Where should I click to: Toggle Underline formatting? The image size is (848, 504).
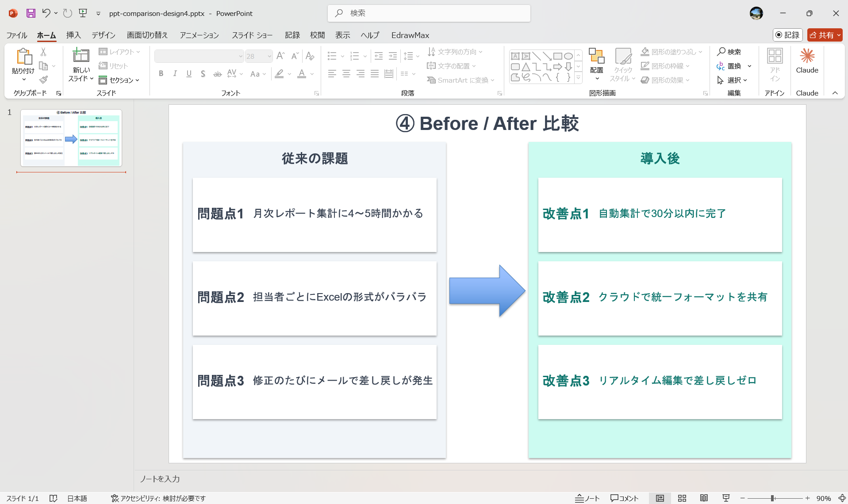189,74
